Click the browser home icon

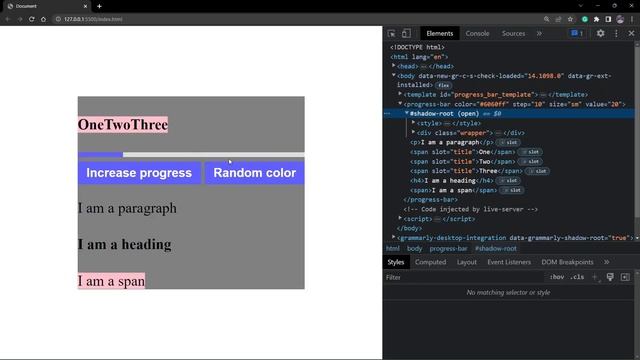(x=43, y=19)
